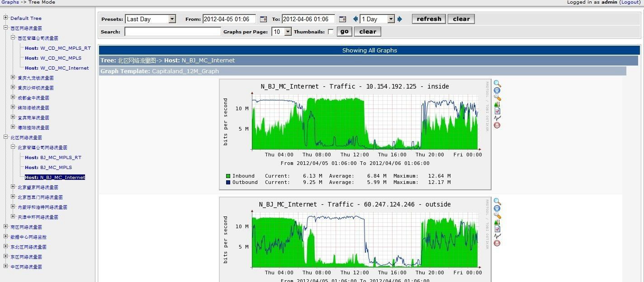Viewport: 644px width, 282px height.
Task: Click the Logout link
Action: coord(630,2)
